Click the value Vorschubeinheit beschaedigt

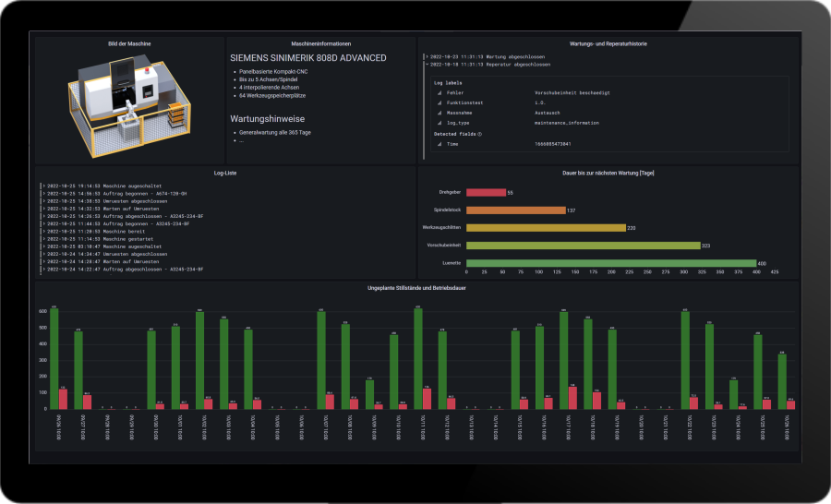572,92
